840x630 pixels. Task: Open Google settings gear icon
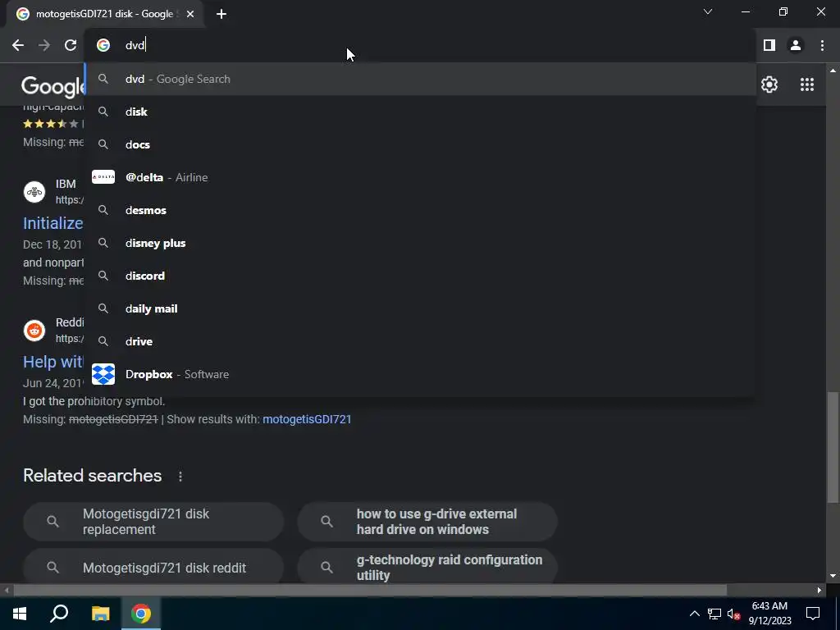coord(769,84)
